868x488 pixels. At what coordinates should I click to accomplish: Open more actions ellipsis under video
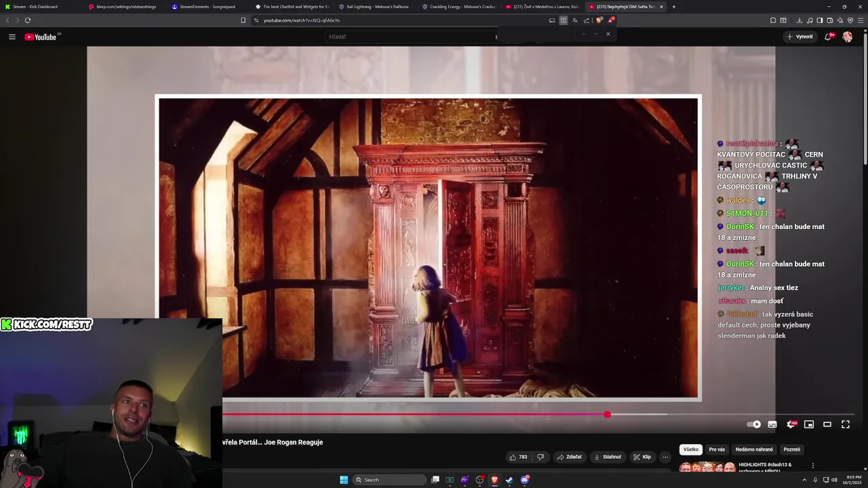point(665,457)
